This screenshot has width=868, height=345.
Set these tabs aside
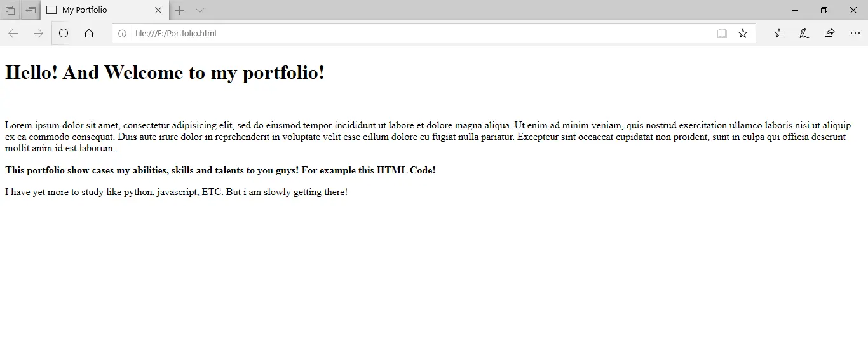pyautogui.click(x=31, y=10)
